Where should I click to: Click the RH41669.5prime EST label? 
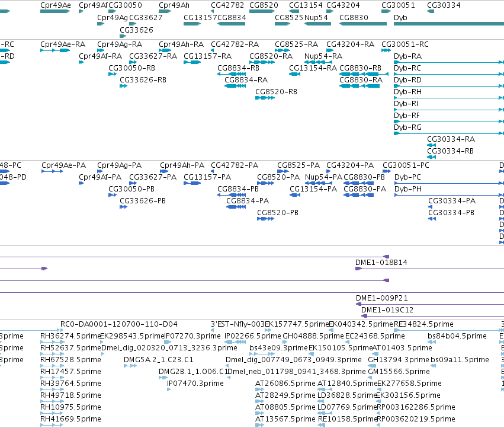pos(70,419)
